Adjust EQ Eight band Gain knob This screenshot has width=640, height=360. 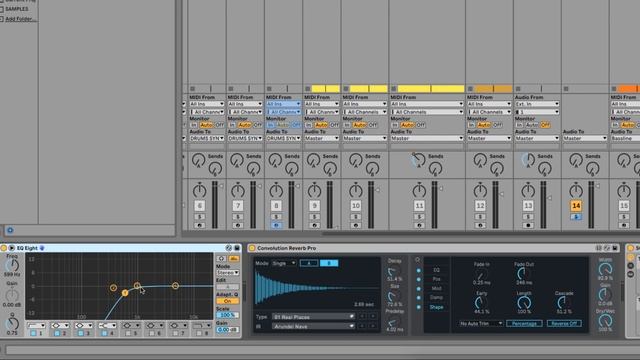[x=12, y=295]
